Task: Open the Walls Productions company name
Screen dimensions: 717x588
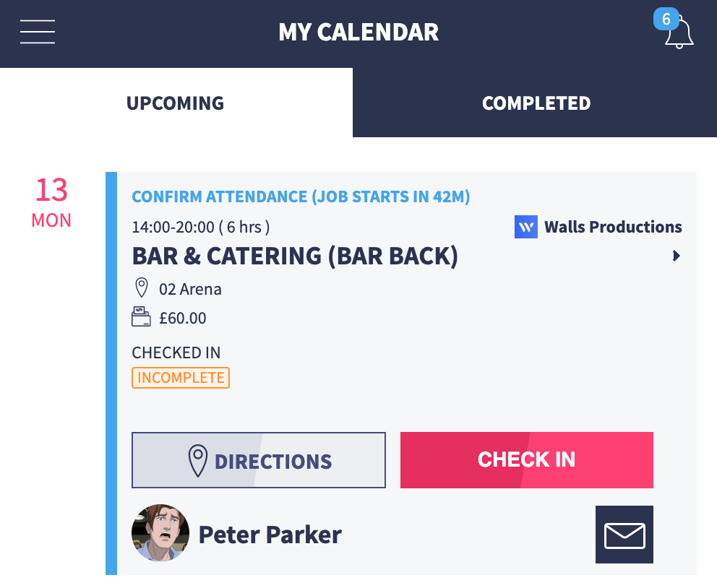Action: [x=613, y=228]
